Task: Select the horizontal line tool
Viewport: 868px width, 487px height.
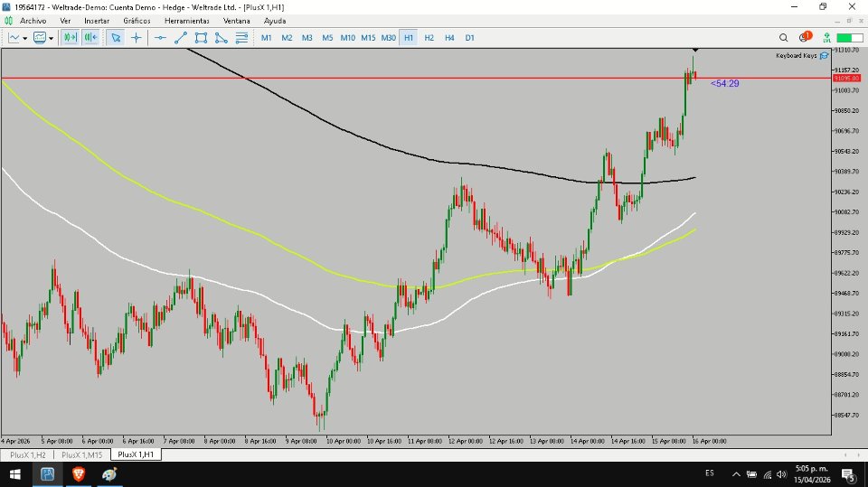Action: [x=160, y=38]
